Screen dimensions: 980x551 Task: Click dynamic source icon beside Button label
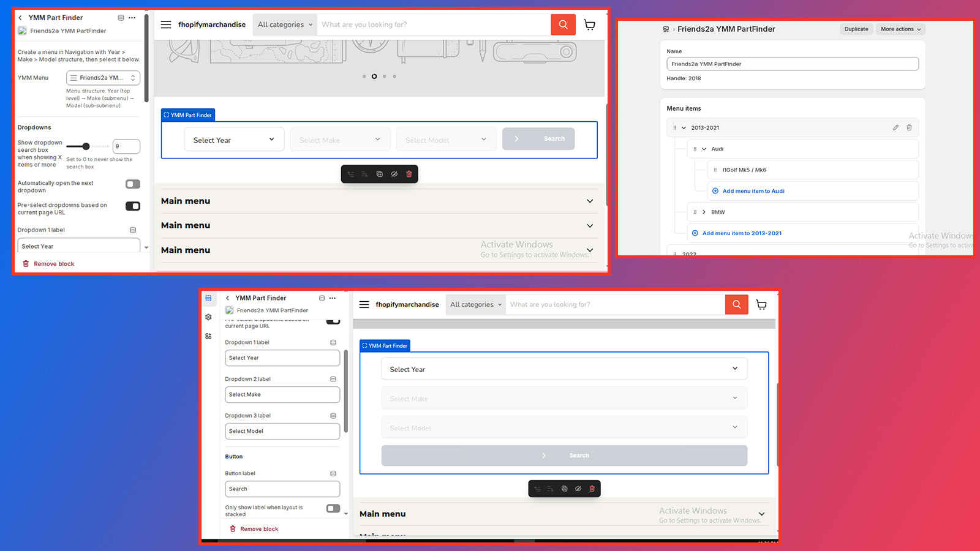333,473
